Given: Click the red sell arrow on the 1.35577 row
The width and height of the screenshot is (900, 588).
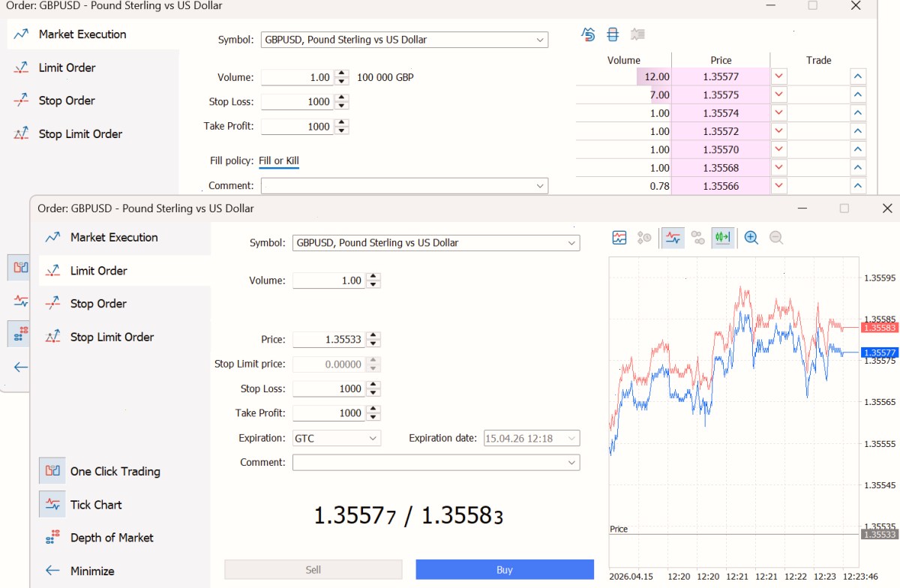Looking at the screenshot, I should click(779, 76).
